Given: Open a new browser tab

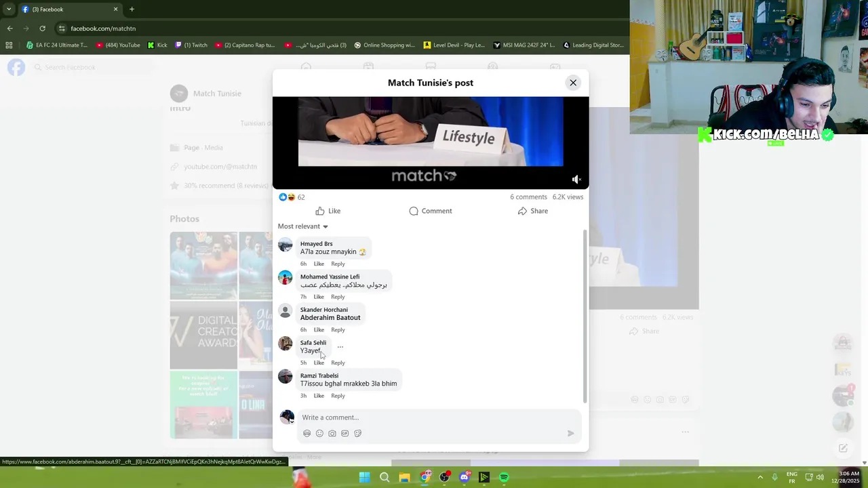Looking at the screenshot, I should pyautogui.click(x=132, y=9).
